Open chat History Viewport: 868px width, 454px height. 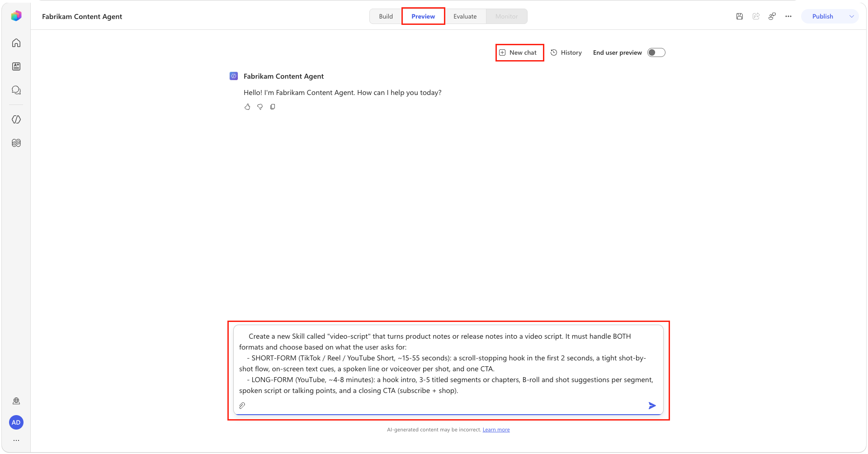pos(566,52)
